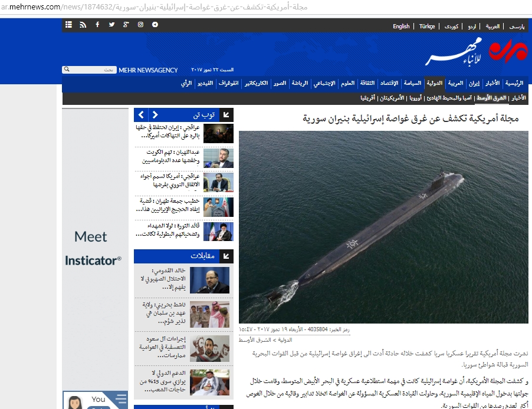Open the grid menu icon in top bar
This screenshot has width=532, height=409.
[x=68, y=25]
